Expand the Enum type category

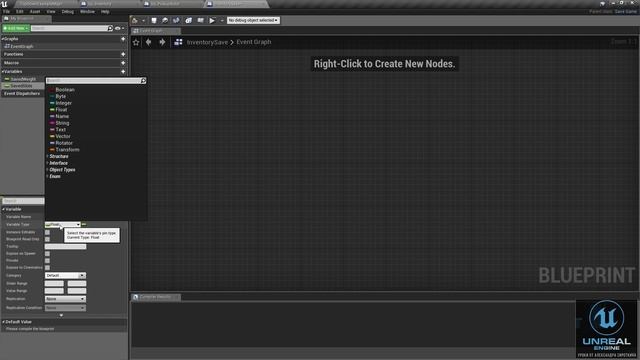[x=55, y=176]
